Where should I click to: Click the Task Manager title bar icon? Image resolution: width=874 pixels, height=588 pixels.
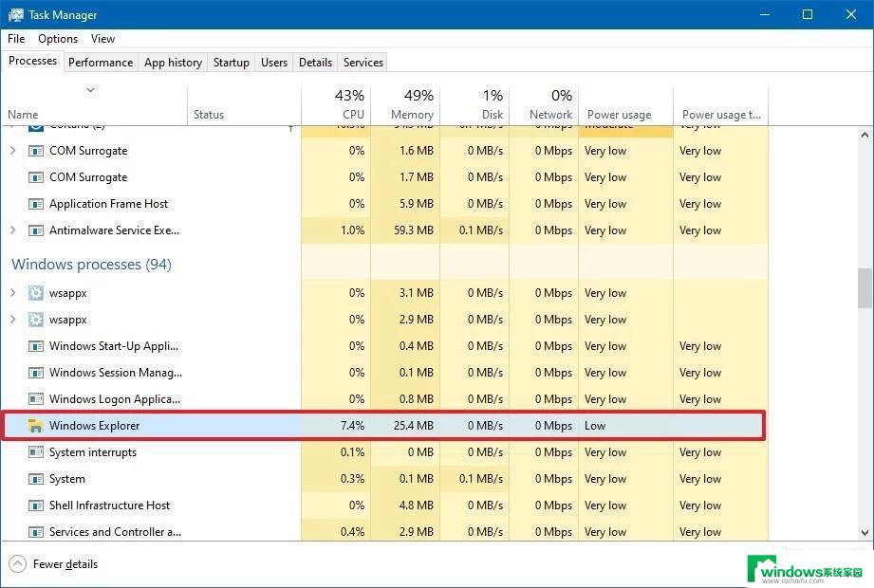pos(15,15)
